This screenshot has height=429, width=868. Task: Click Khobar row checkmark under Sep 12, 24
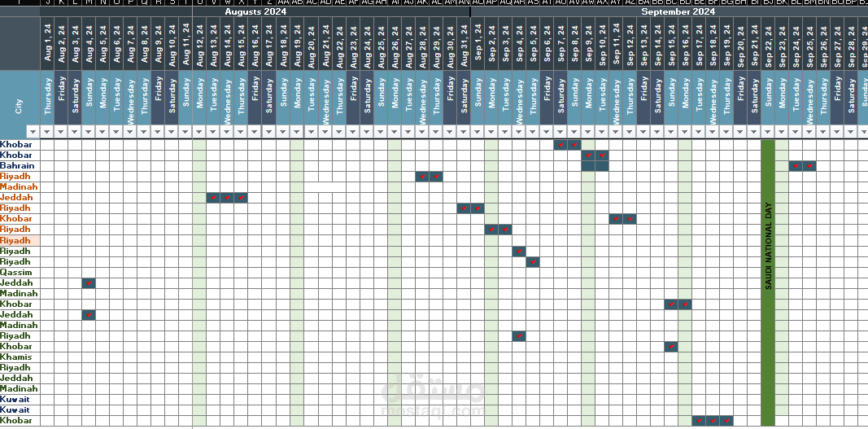click(630, 219)
